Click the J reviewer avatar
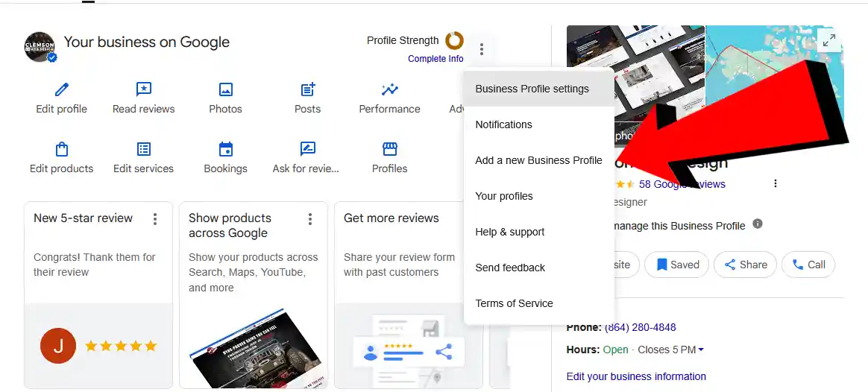 58,346
